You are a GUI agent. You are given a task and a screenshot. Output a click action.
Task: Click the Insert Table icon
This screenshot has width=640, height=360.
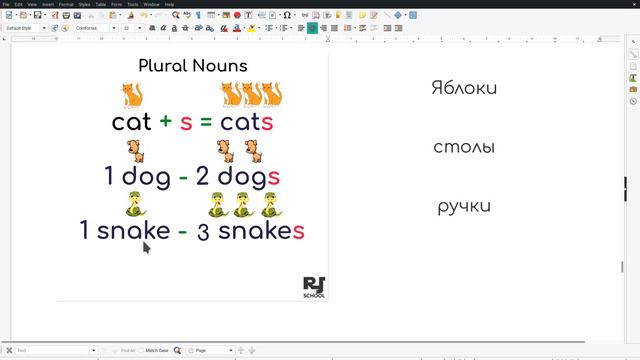[211, 15]
